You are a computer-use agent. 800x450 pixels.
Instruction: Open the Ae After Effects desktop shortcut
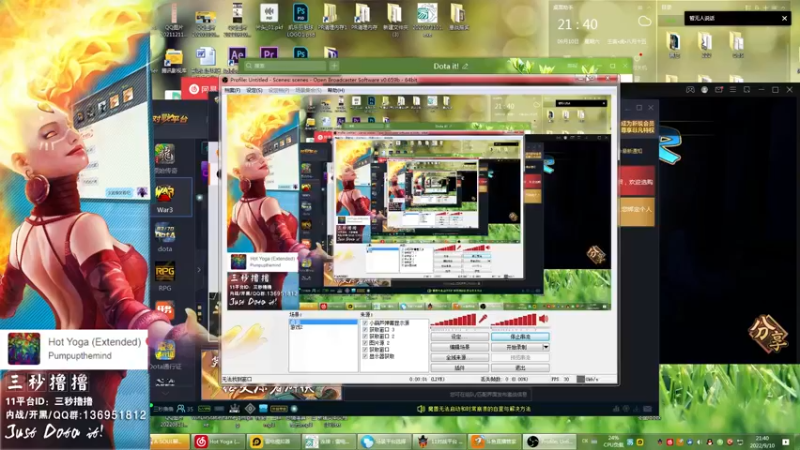[x=237, y=56]
